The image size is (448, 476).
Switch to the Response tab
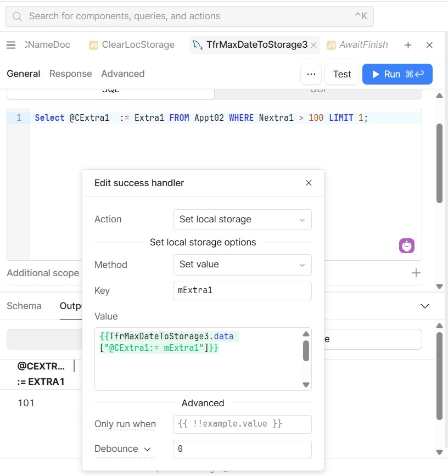70,74
